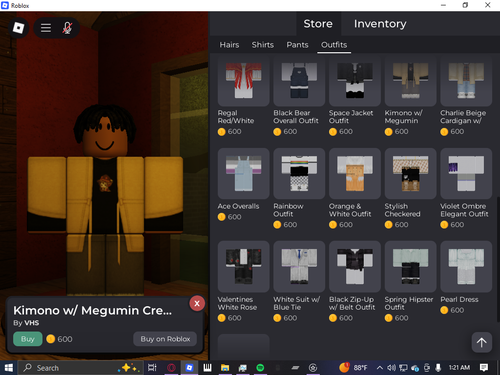Viewport: 500px width, 375px height.
Task: Select the Orange & White Outfit thumbnail
Action: pyautogui.click(x=355, y=174)
